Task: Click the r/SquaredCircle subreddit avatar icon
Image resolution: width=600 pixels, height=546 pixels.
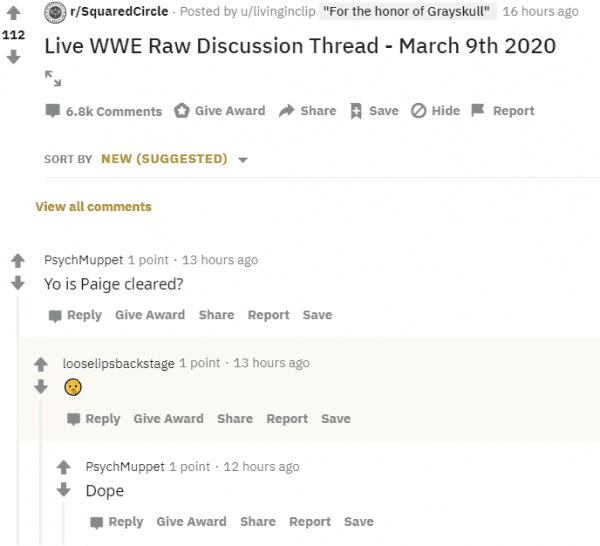Action: (x=55, y=12)
